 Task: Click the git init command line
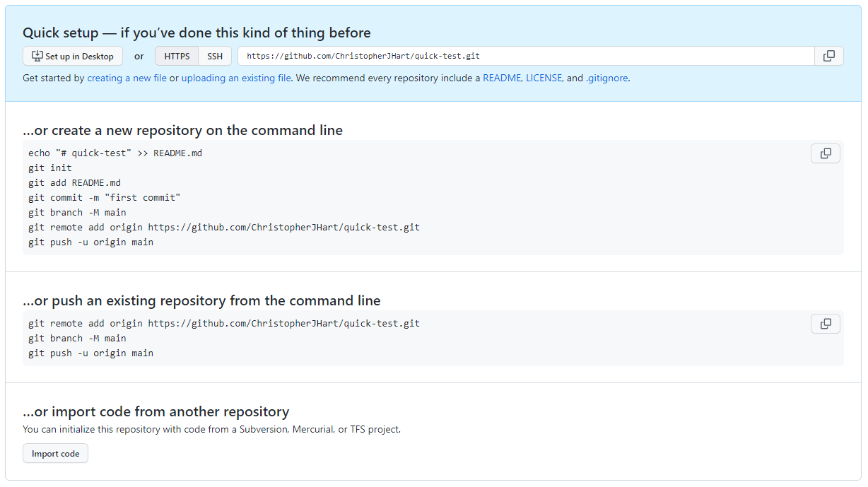(50, 168)
